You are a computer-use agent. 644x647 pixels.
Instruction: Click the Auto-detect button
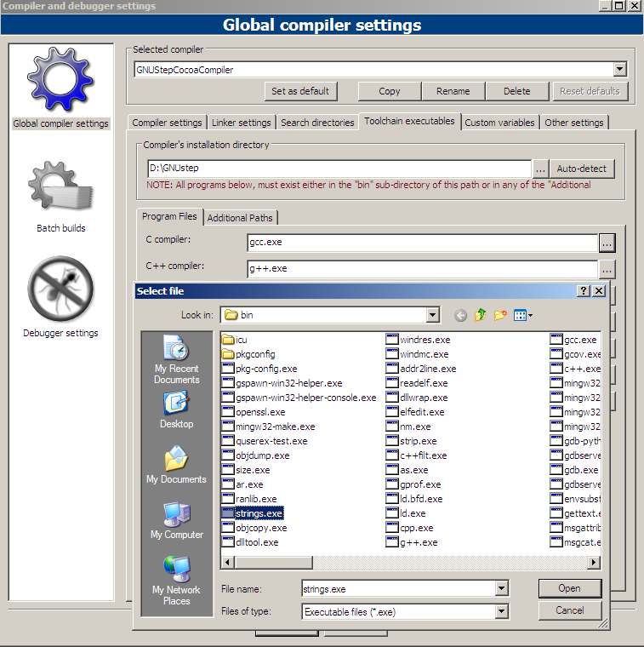[x=582, y=169]
